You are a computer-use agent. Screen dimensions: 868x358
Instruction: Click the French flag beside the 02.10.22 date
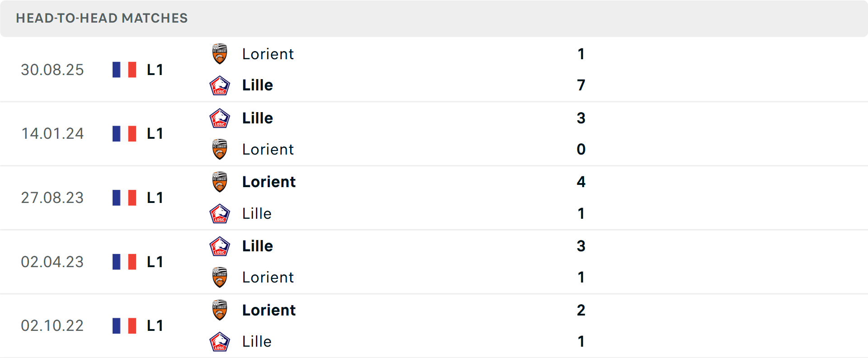(x=124, y=325)
